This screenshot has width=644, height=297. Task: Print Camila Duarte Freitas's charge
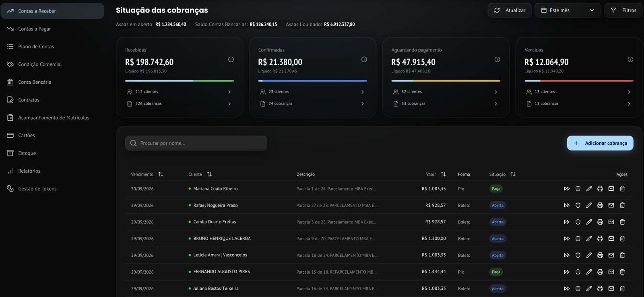(600, 222)
